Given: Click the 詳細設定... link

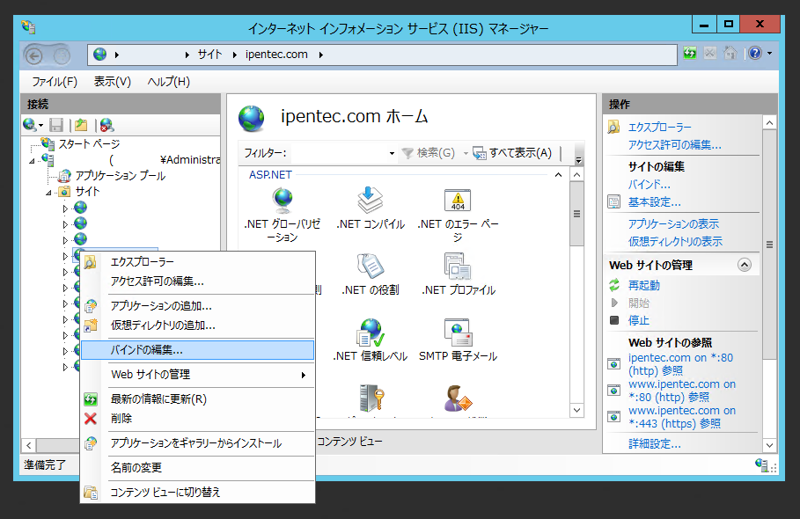Looking at the screenshot, I should (x=654, y=444).
